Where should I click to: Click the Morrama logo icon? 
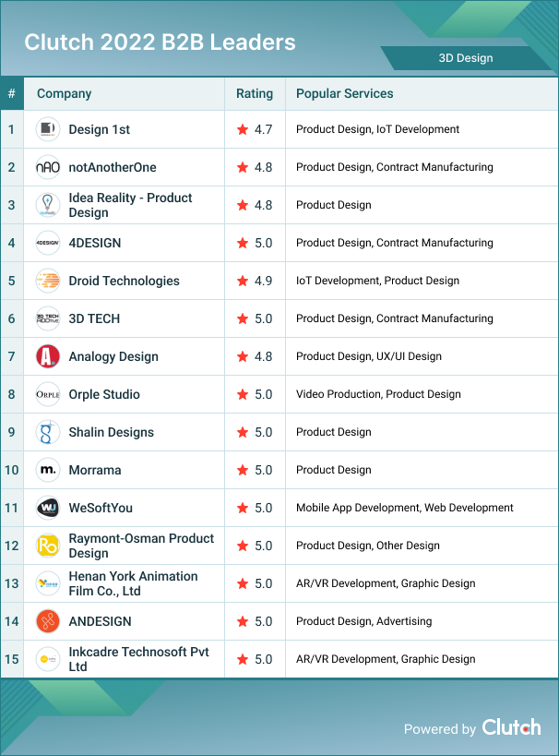(48, 470)
